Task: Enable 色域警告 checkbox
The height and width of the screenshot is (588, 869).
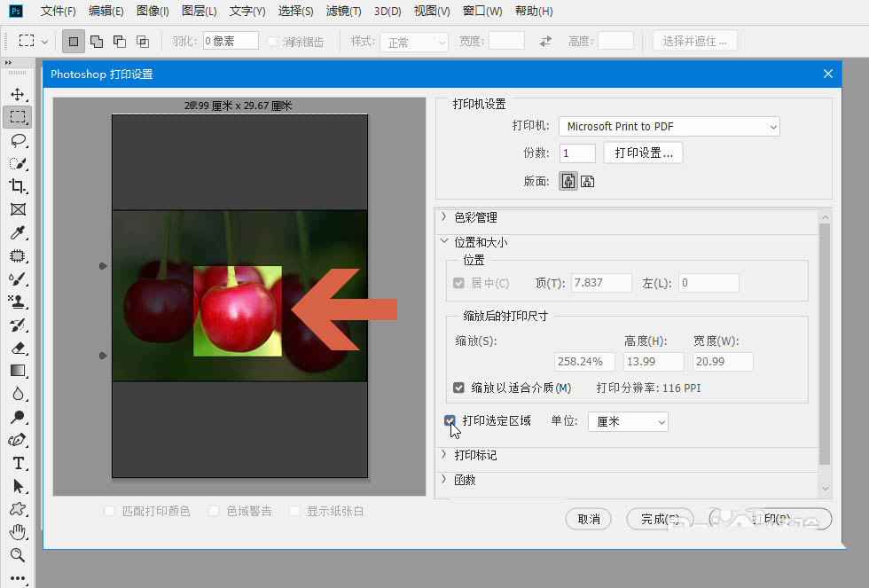Action: [214, 511]
